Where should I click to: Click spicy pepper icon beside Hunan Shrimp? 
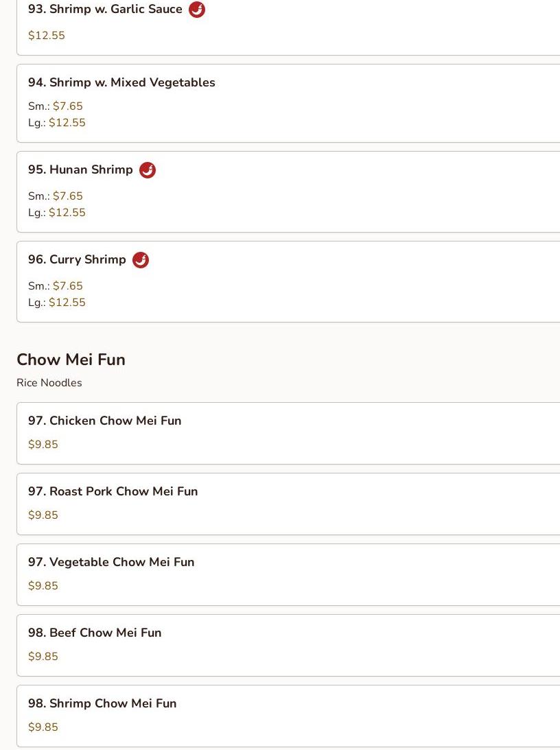(x=148, y=170)
